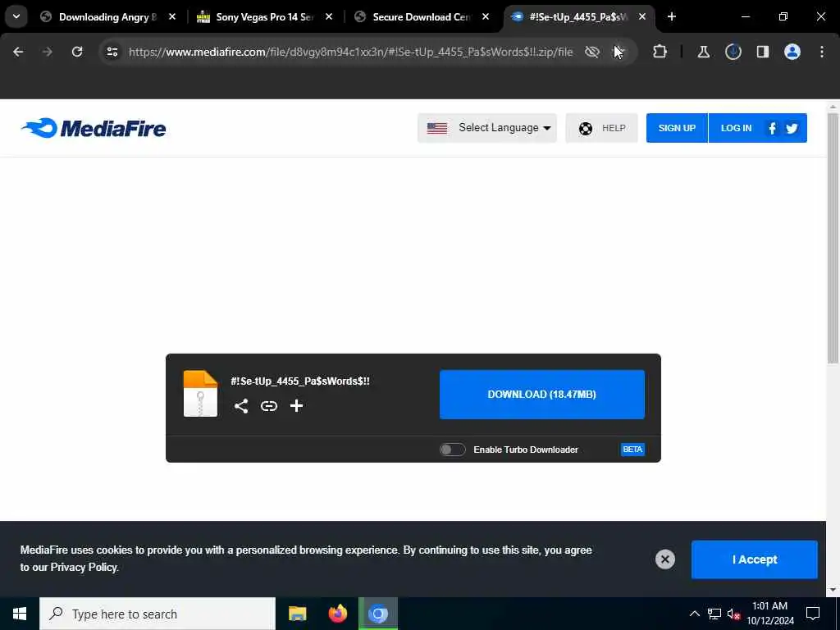Reload the page
Viewport: 840px width, 630px height.
(x=77, y=52)
